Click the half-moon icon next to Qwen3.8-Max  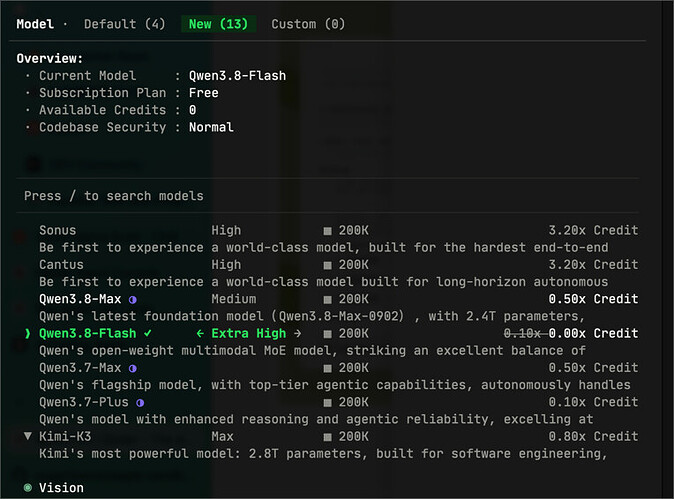[133, 300]
